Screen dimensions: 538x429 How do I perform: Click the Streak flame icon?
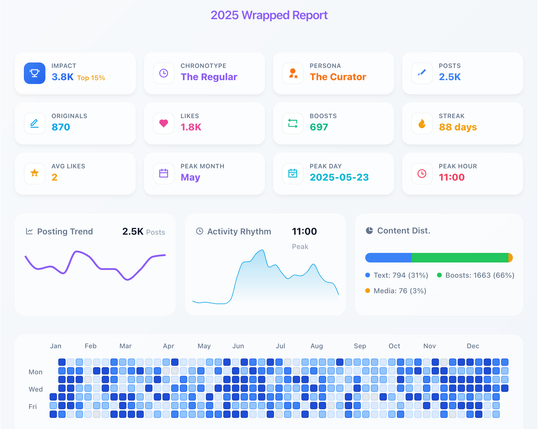[x=422, y=123]
